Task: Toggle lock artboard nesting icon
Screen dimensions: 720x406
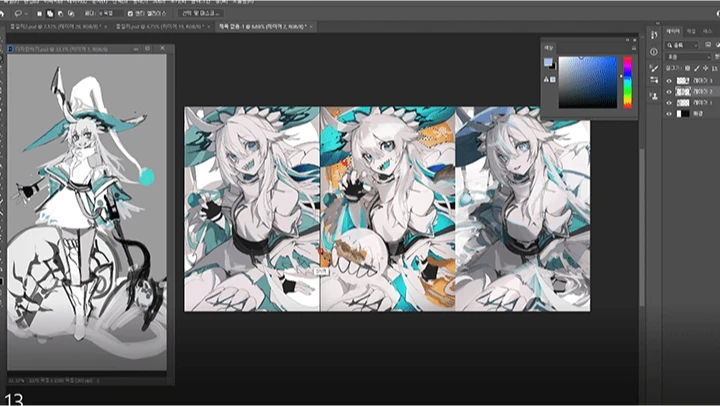Action: tap(714, 68)
